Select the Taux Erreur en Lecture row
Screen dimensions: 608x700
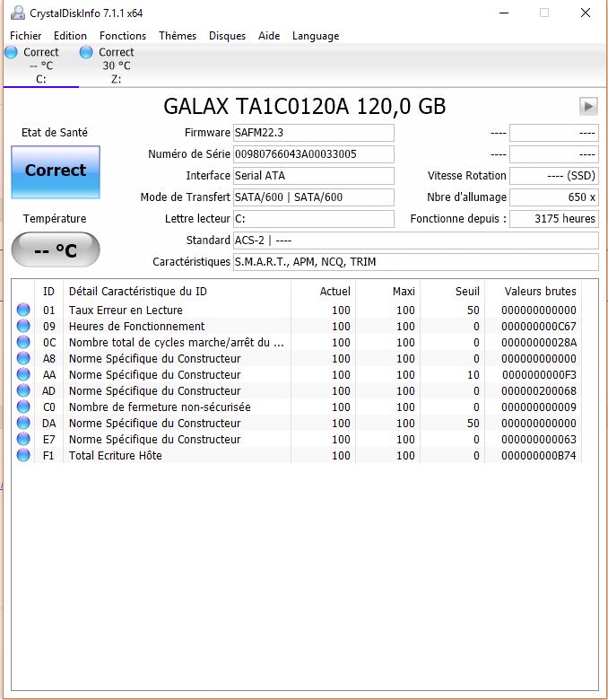297,310
